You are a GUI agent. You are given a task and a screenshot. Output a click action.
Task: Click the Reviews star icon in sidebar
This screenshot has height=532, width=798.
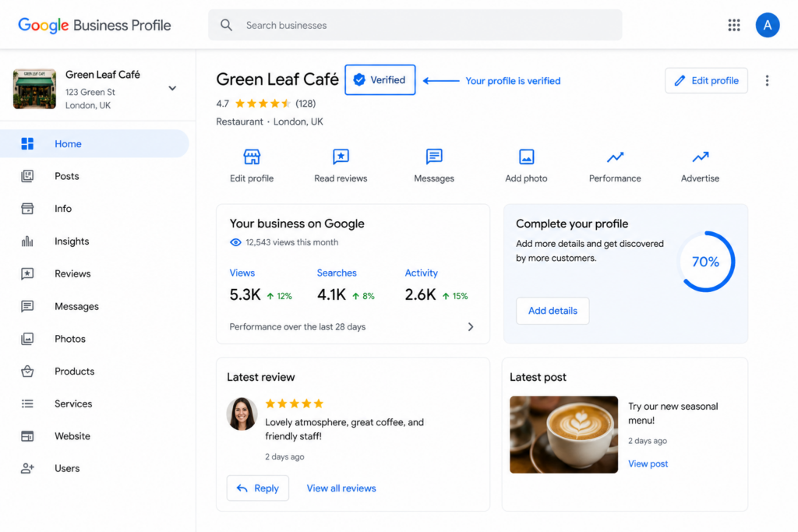click(x=27, y=273)
